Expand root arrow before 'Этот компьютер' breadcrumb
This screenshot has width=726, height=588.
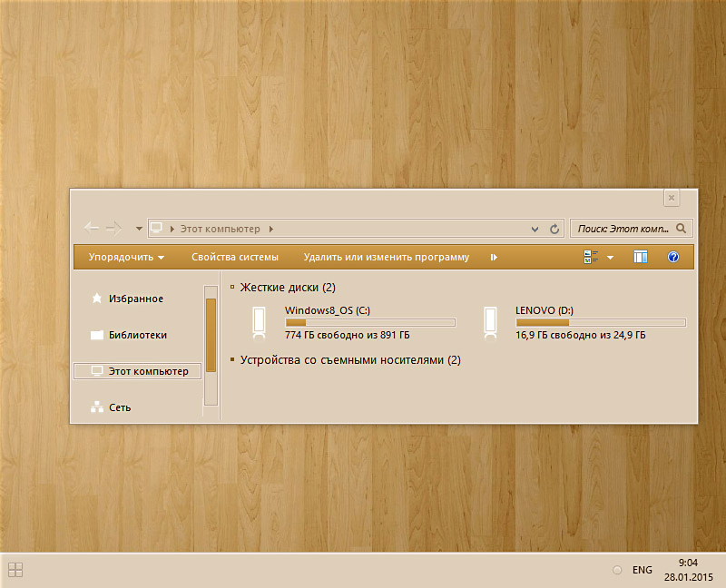tap(172, 229)
